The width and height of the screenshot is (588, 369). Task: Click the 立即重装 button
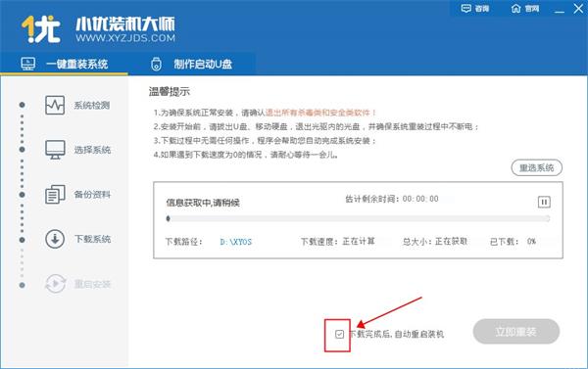coord(516,332)
